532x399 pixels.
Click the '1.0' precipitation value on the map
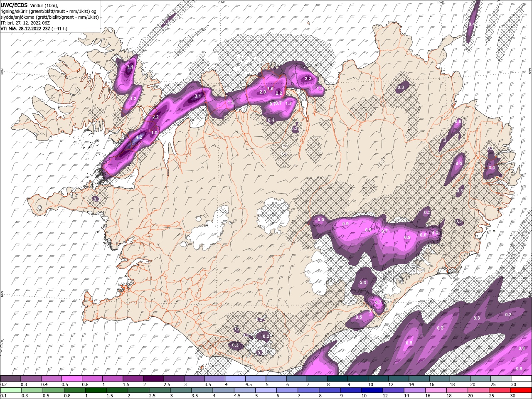tap(320, 89)
